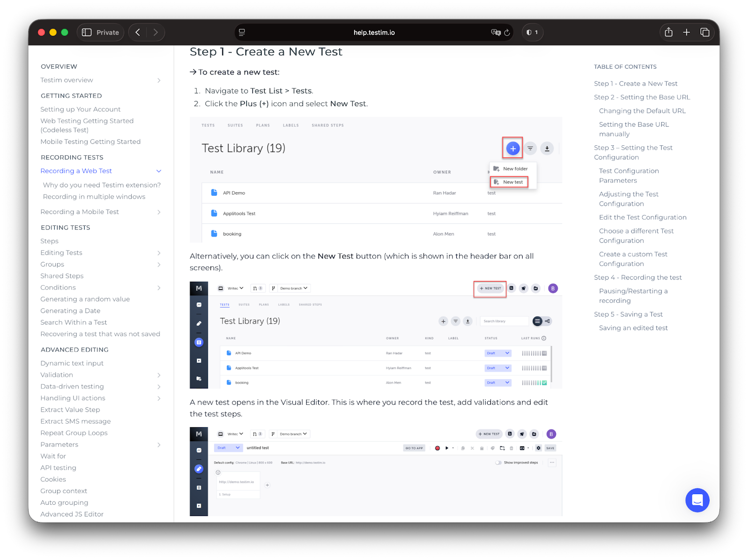Go back to previous page

point(137,32)
